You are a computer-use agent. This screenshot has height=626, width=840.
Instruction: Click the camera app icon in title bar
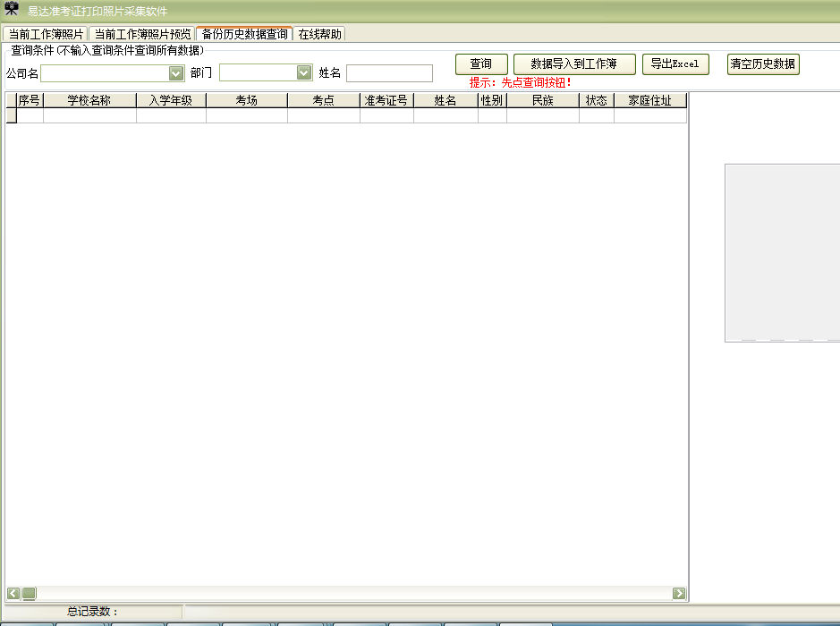pyautogui.click(x=12, y=10)
